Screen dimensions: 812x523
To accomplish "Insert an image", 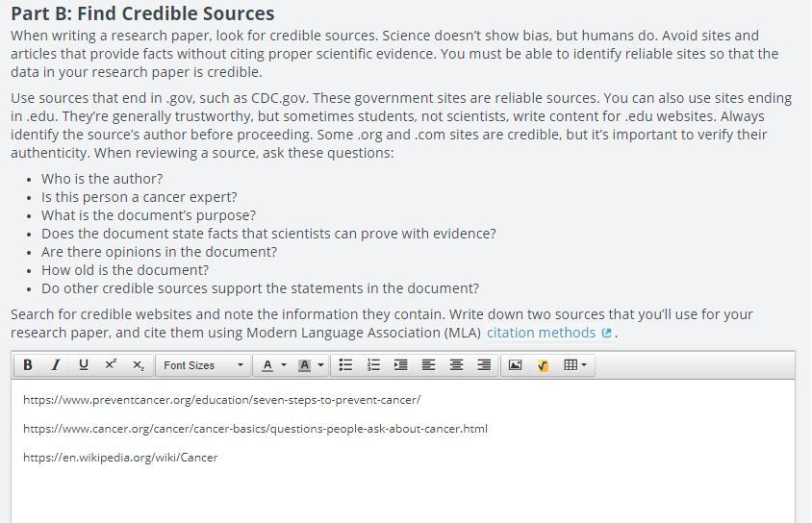I will click(516, 365).
